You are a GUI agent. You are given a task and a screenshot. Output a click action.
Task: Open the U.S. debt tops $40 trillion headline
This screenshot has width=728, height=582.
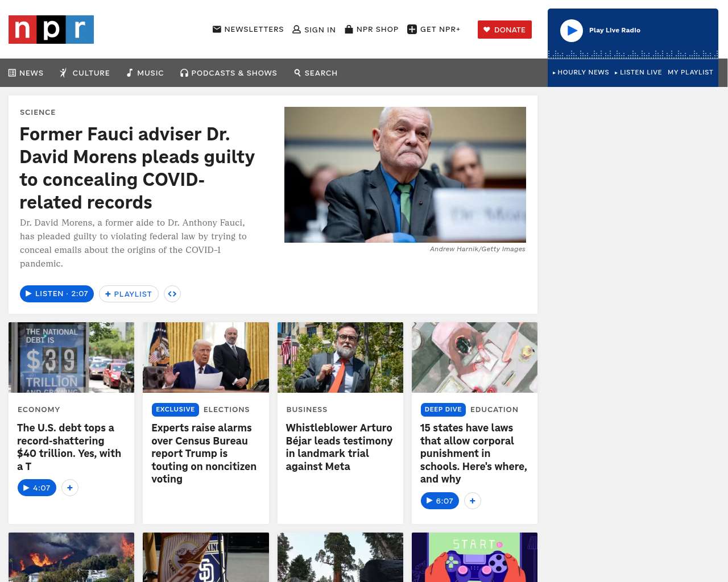(69, 447)
